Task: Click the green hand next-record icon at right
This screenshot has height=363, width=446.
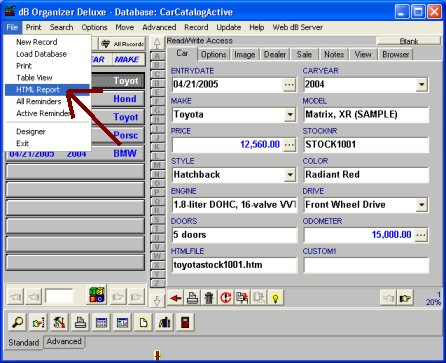Action: (405, 298)
